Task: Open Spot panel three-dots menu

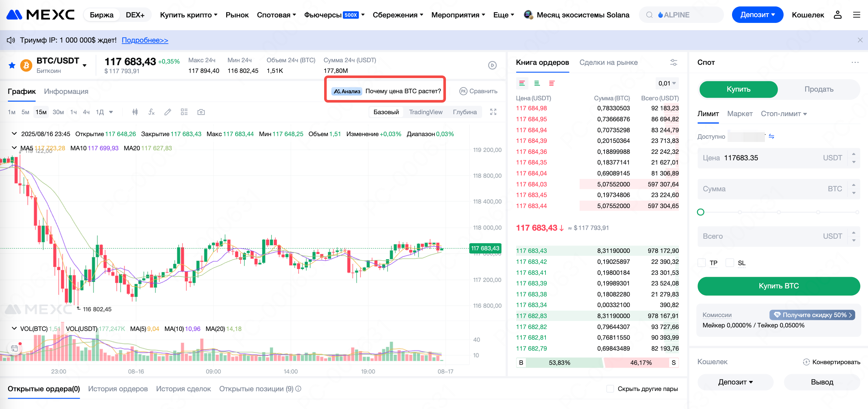Action: (x=855, y=63)
